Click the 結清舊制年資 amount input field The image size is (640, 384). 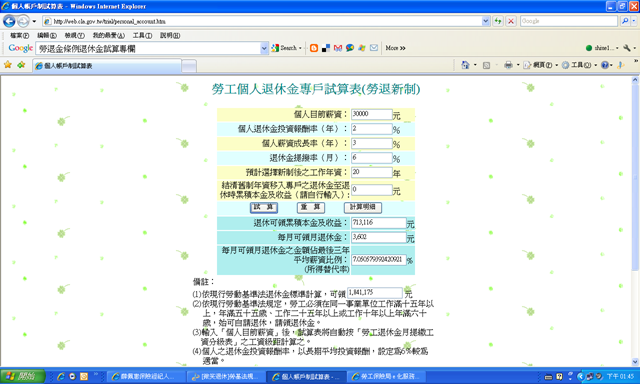tap(371, 190)
